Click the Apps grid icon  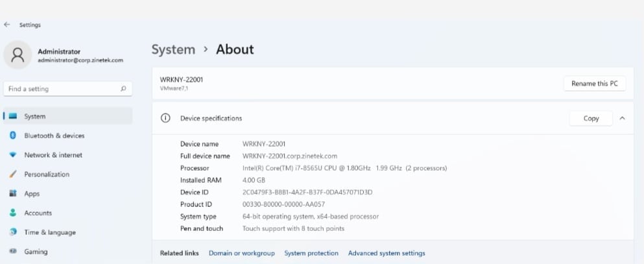13,193
